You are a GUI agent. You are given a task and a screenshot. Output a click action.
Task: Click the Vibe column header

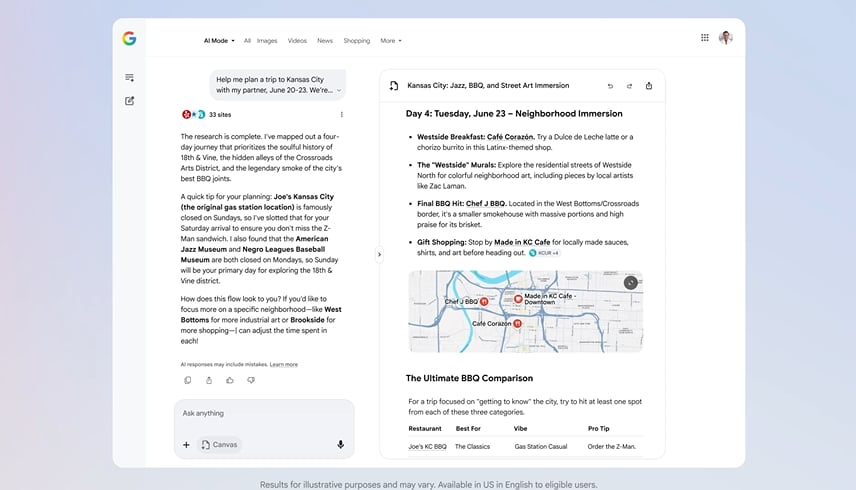[520, 429]
